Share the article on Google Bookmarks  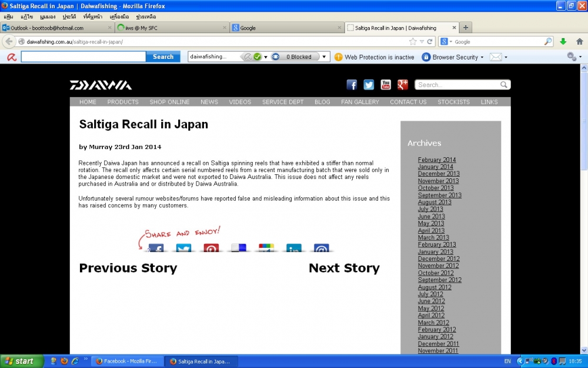click(x=266, y=248)
